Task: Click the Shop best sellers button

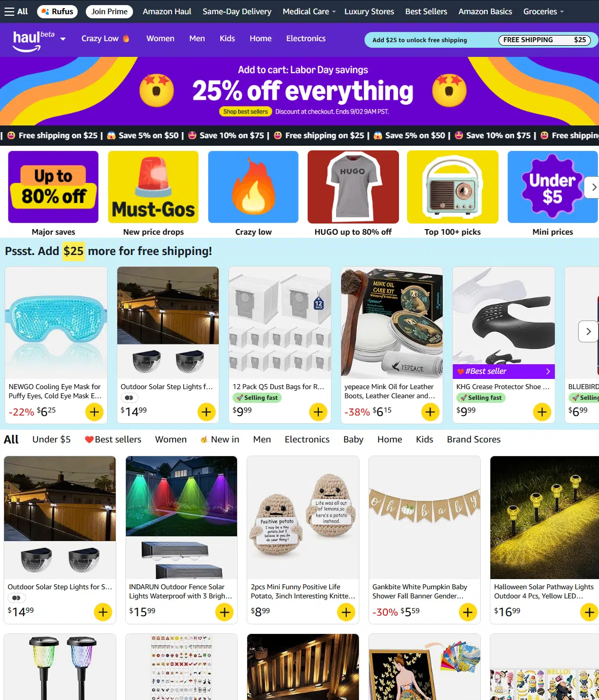Action: click(245, 111)
